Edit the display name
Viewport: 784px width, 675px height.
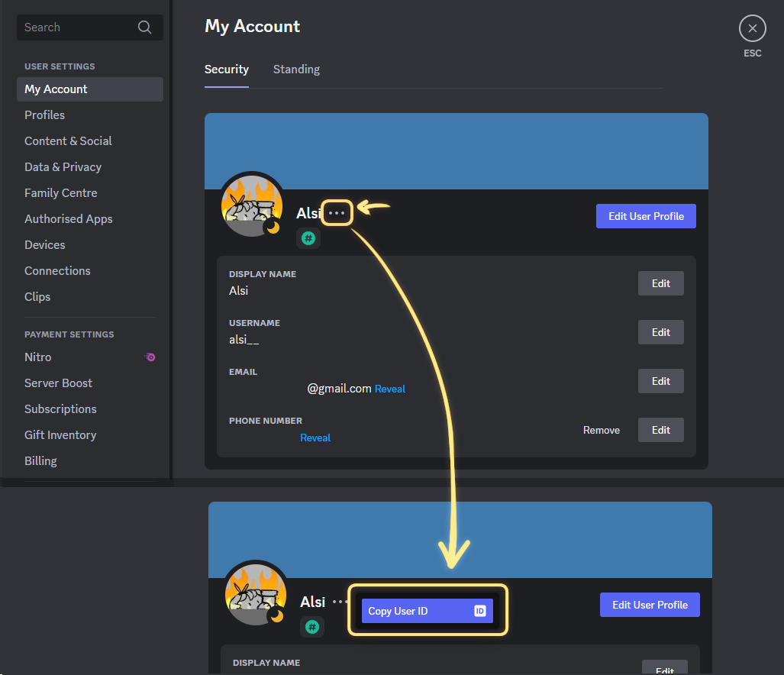pyautogui.click(x=660, y=283)
